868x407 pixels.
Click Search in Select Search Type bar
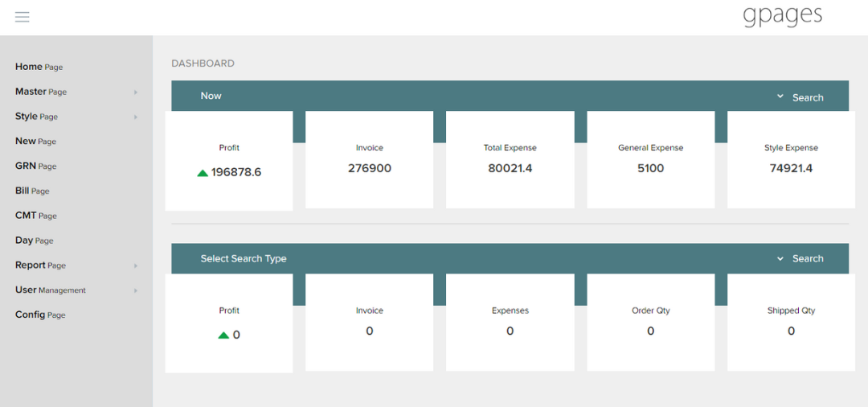808,258
